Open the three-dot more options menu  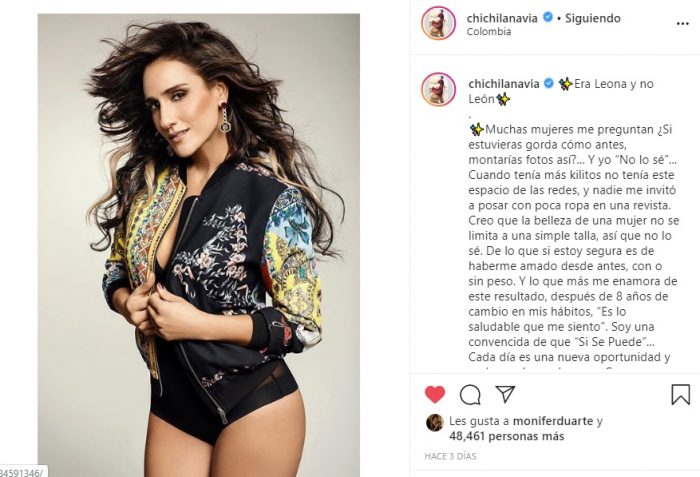[683, 23]
